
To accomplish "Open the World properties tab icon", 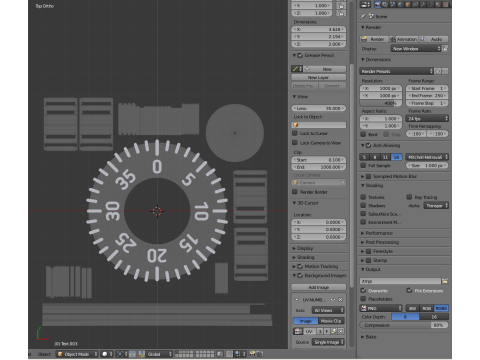I will [x=400, y=4].
